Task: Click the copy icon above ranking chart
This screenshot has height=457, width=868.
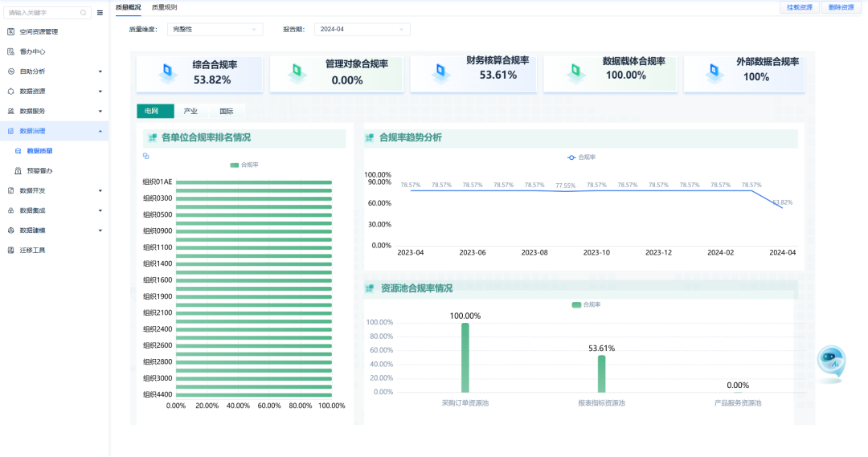Action: click(146, 156)
